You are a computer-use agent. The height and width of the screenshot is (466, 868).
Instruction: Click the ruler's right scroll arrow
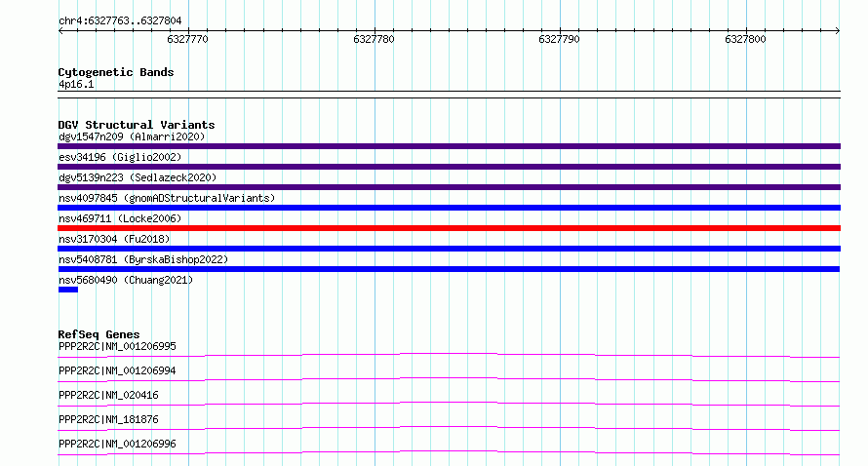click(x=838, y=31)
